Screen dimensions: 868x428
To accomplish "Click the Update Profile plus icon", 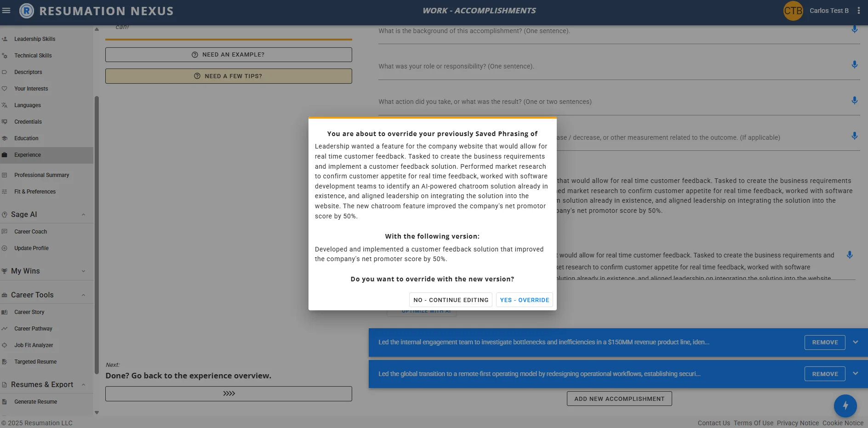I will point(5,248).
